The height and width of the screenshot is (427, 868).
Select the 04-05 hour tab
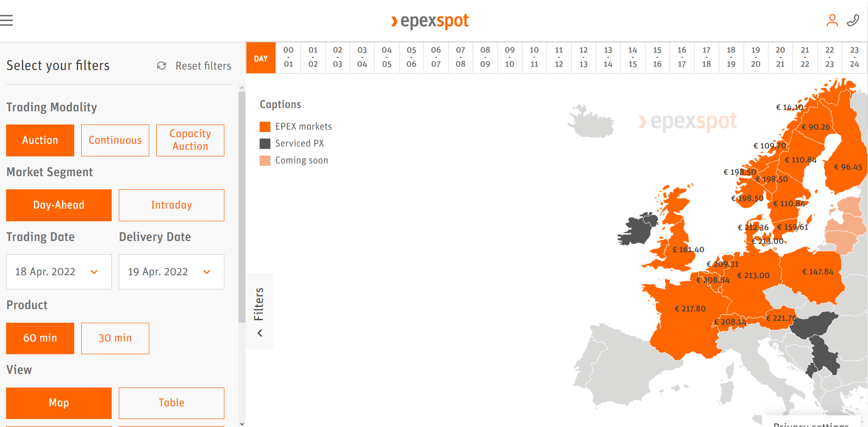(387, 57)
